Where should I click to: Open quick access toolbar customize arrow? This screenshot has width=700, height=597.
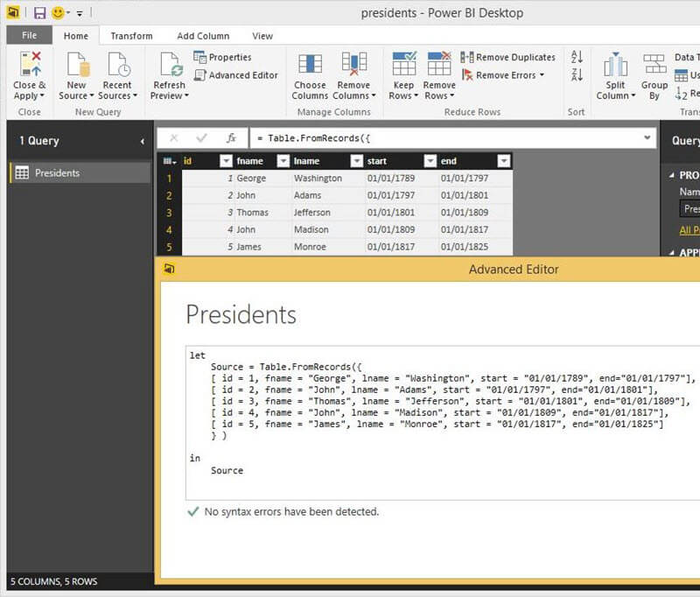pyautogui.click(x=80, y=14)
